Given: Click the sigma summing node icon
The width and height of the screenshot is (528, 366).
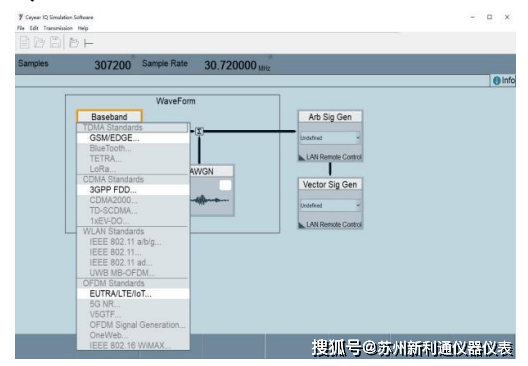Looking at the screenshot, I should click(199, 131).
